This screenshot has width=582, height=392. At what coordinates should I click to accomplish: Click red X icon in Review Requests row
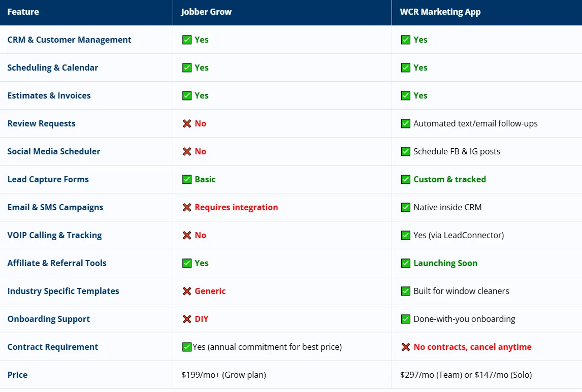coord(187,123)
